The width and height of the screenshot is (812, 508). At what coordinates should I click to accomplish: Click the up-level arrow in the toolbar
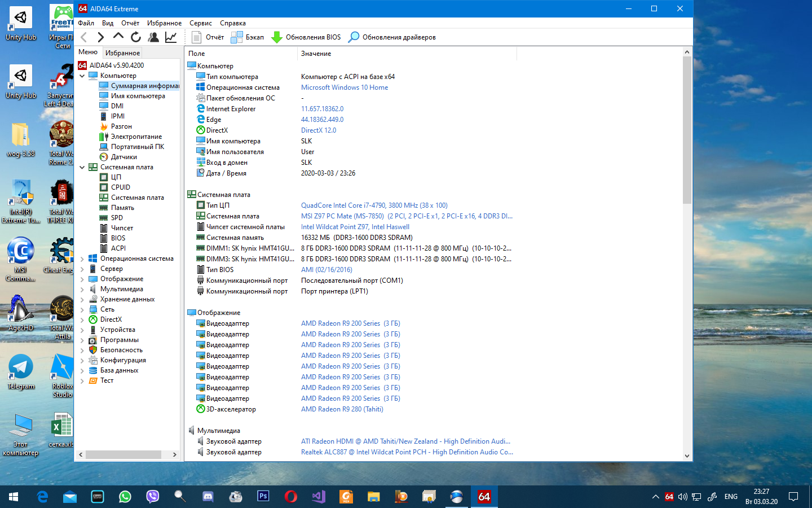pyautogui.click(x=118, y=37)
